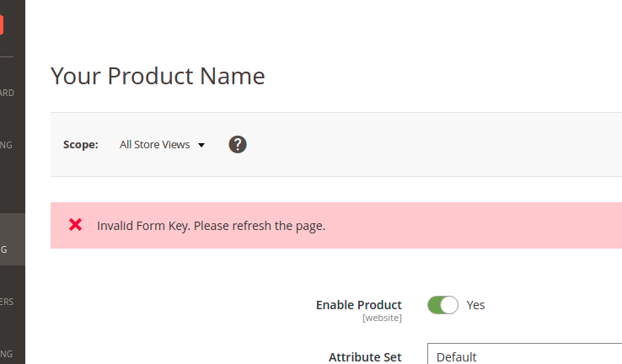Open the scope help question mark icon
Viewport: 622px width, 364px height.
(238, 144)
